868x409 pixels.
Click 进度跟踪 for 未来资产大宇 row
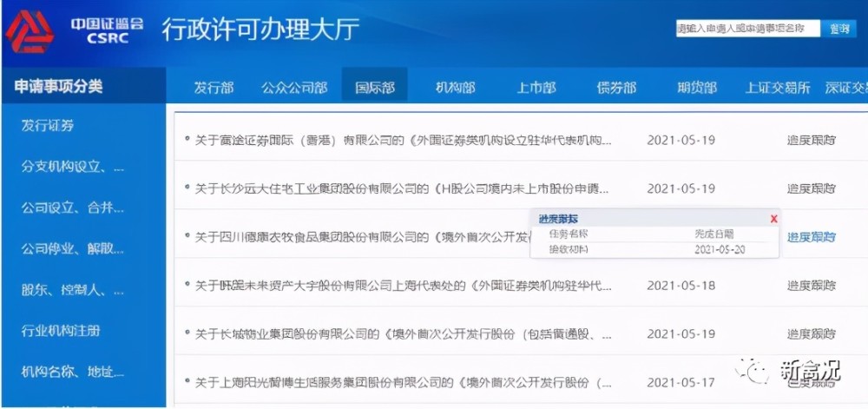click(811, 286)
